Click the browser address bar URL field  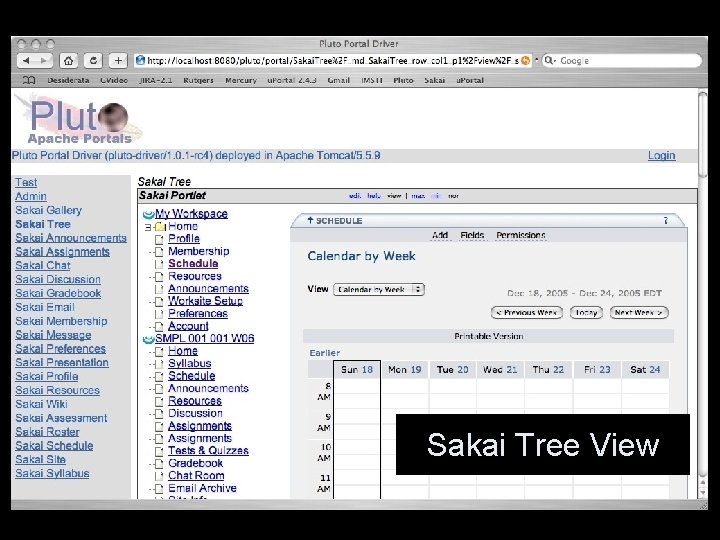click(x=333, y=60)
